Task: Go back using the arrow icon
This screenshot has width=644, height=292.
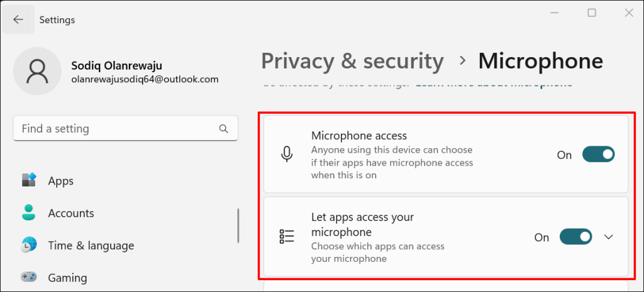Action: tap(18, 19)
